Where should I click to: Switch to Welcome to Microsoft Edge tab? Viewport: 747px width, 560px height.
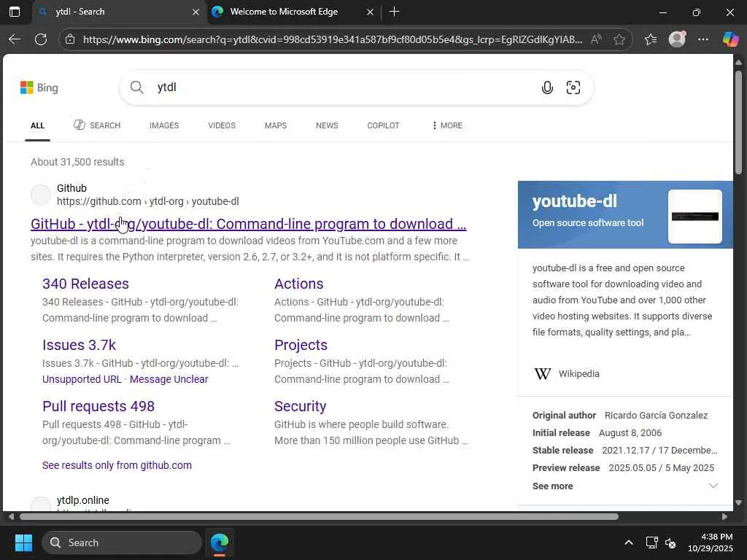coord(284,12)
